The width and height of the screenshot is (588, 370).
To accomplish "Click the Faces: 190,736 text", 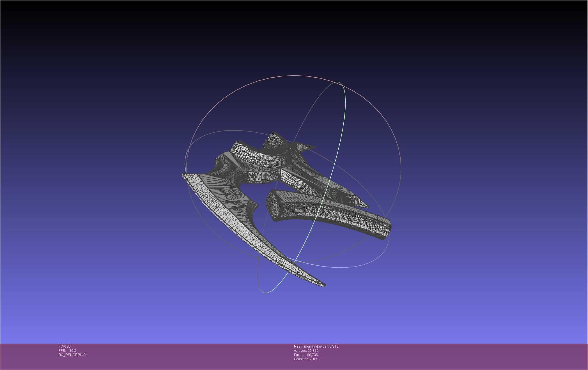I will pyautogui.click(x=306, y=355).
